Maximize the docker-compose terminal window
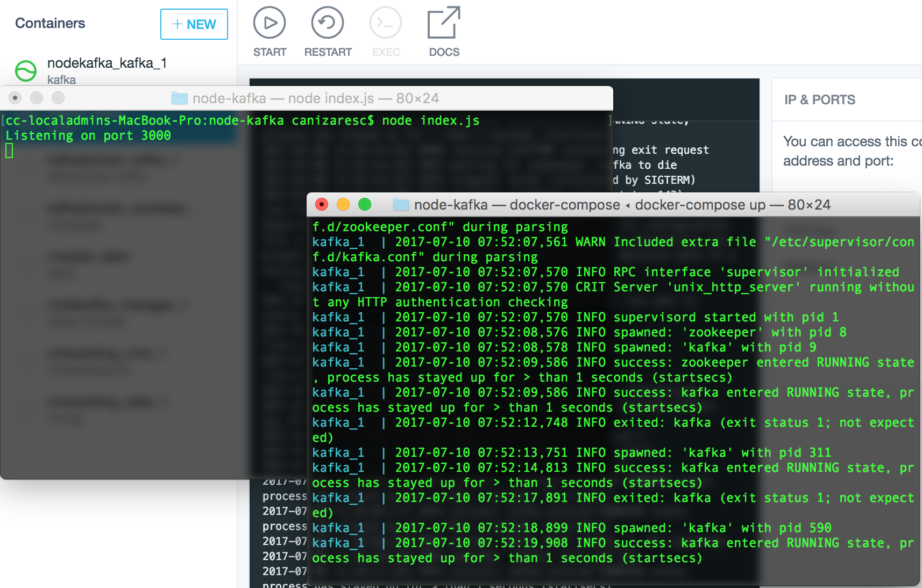 (365, 204)
